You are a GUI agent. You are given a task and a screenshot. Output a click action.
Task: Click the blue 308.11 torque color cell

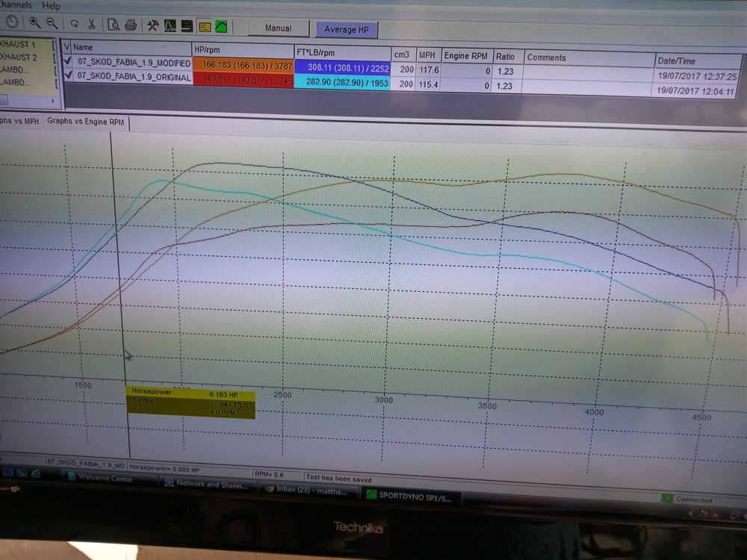point(343,68)
